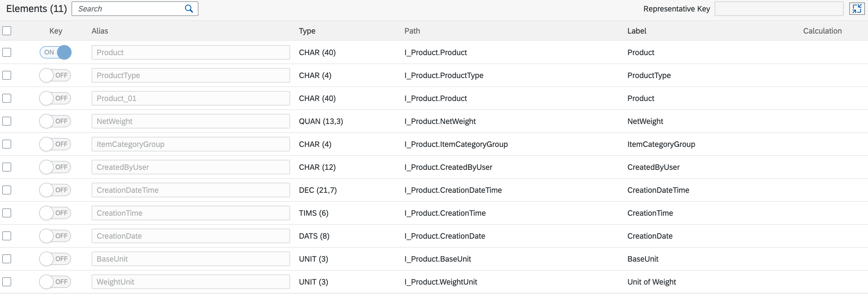Viewport: 868px width, 305px height.
Task: Click the Alias column header
Action: point(100,31)
